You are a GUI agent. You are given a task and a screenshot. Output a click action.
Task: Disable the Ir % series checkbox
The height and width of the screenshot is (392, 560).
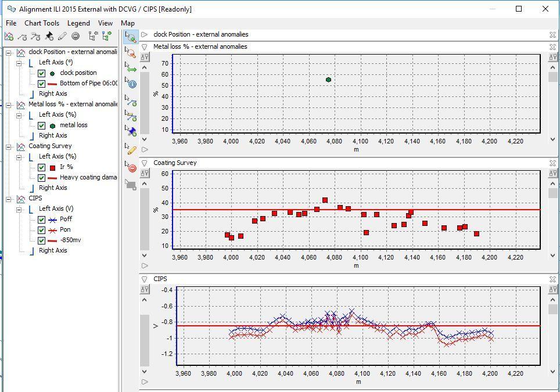tap(42, 167)
